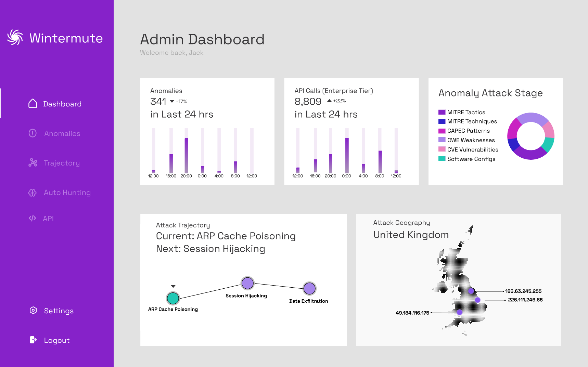The image size is (588, 367).
Task: Click the Wintermute spiral logo icon
Action: click(15, 37)
